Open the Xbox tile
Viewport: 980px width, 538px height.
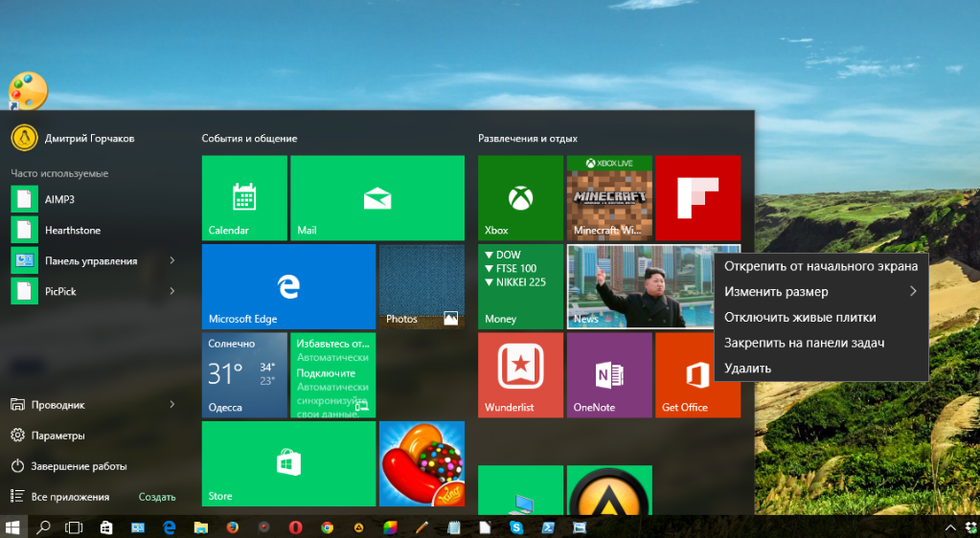coord(520,198)
